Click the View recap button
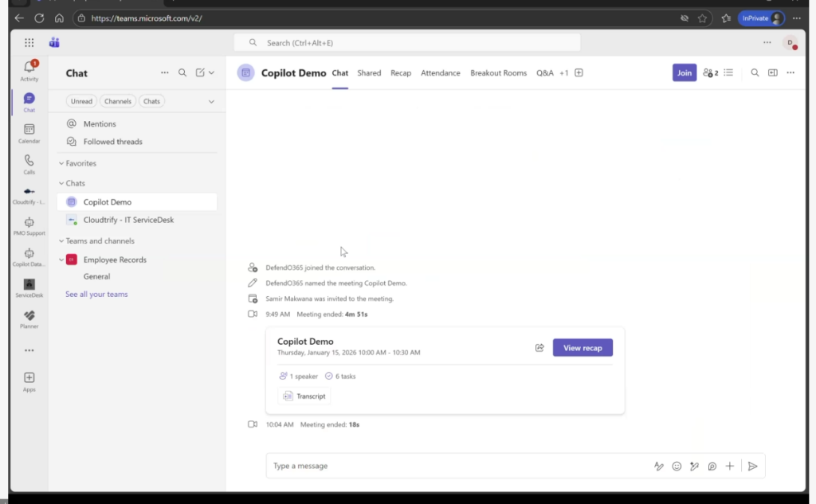Viewport: 816px width, 504px height. pos(583,348)
